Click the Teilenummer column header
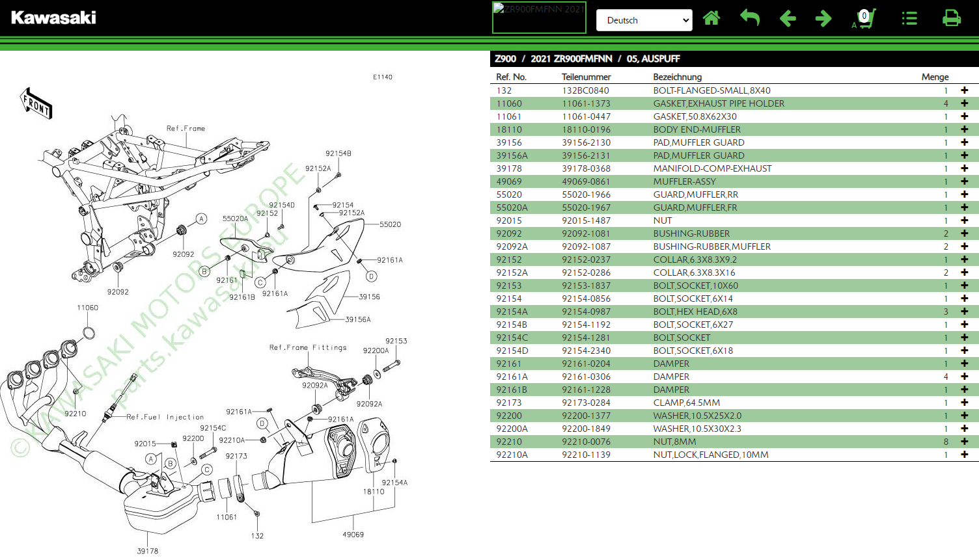979x560 pixels. tap(586, 77)
